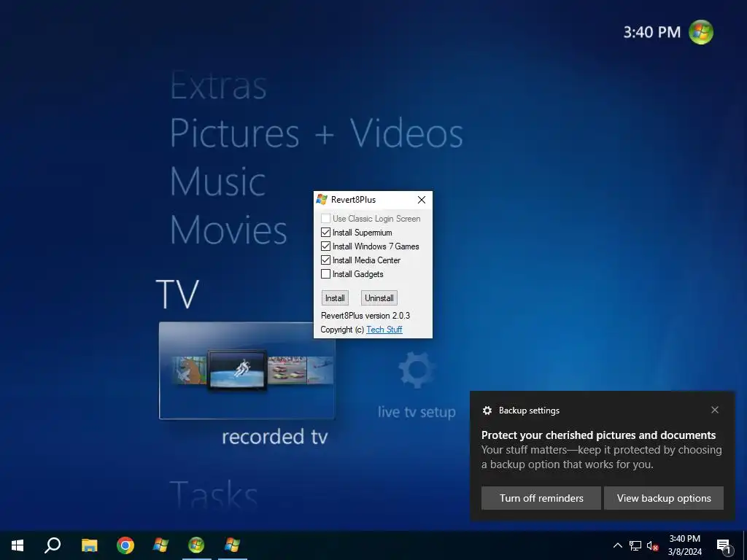Select Tasks in Media Center menu
Image resolution: width=747 pixels, height=560 pixels.
click(214, 495)
